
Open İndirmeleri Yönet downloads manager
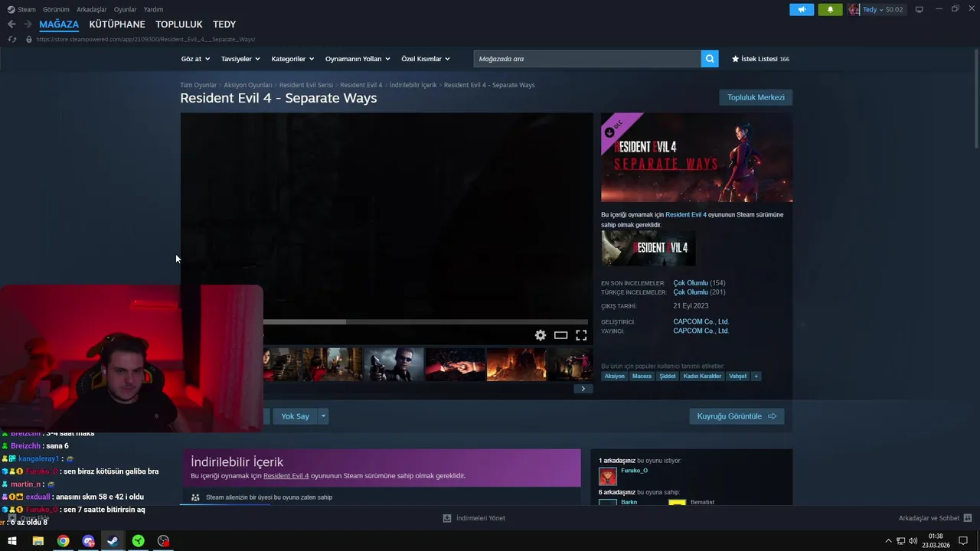coord(474,518)
